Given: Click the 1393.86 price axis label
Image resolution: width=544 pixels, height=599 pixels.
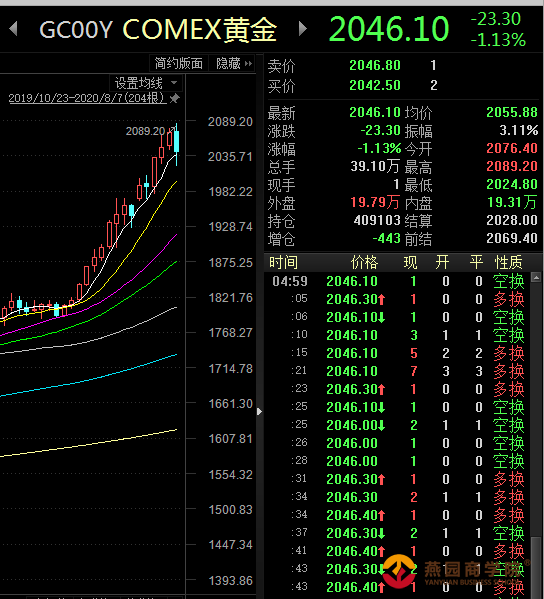Looking at the screenshot, I should click(230, 581).
